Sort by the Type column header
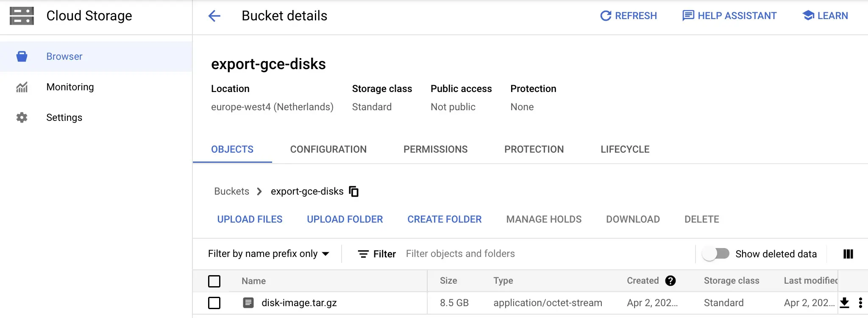The height and width of the screenshot is (318, 868). [503, 281]
